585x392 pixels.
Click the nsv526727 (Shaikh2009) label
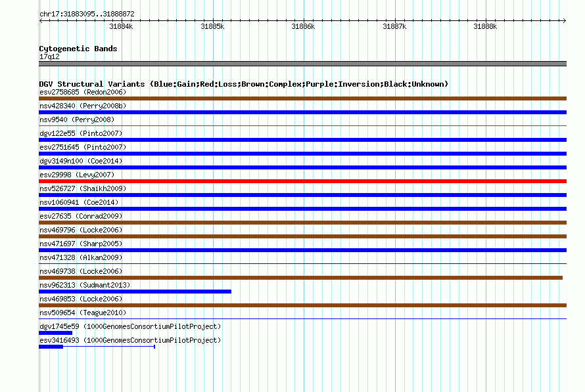(83, 188)
